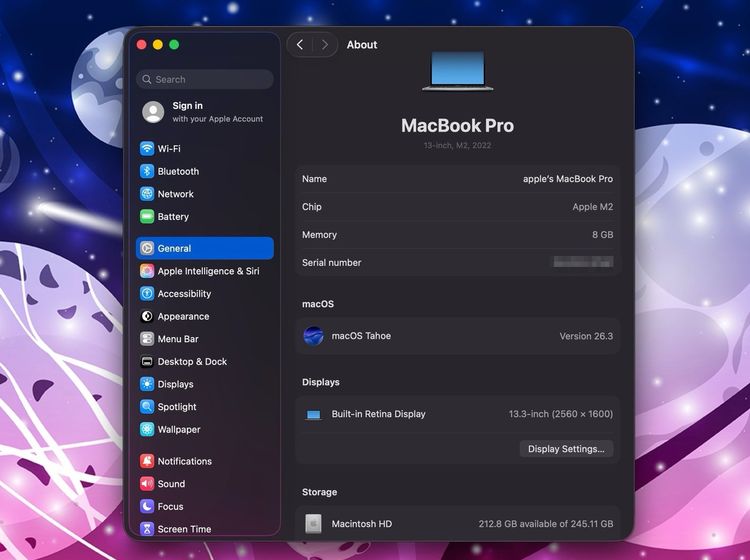Screen dimensions: 750x560
Task: Open Network globe icon
Action: coord(147,194)
